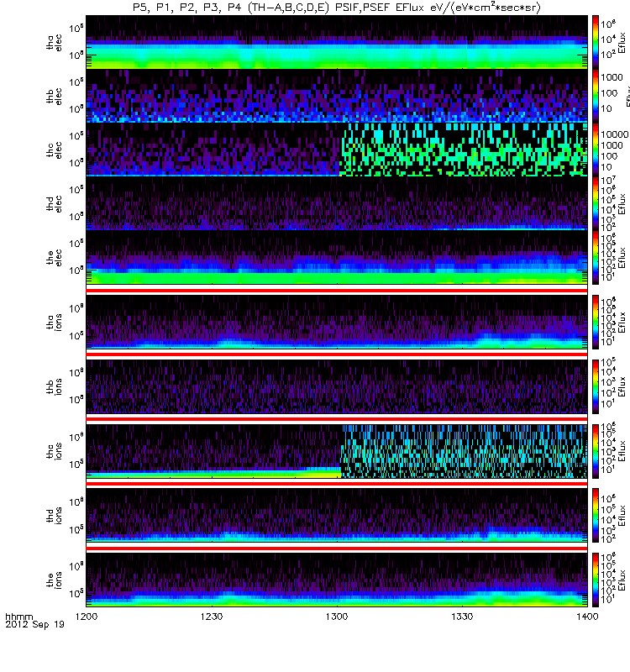
Task: Click the cyan burst in thc ions spectrogram
Action: [x=464, y=451]
